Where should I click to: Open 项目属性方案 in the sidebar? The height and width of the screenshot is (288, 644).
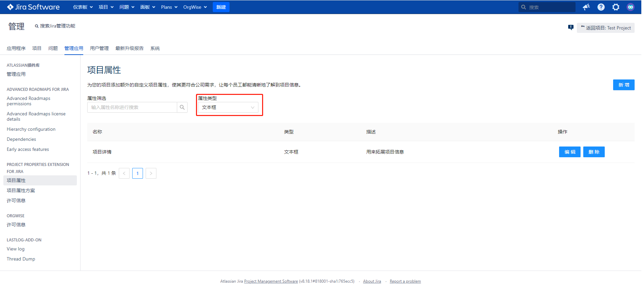21,190
